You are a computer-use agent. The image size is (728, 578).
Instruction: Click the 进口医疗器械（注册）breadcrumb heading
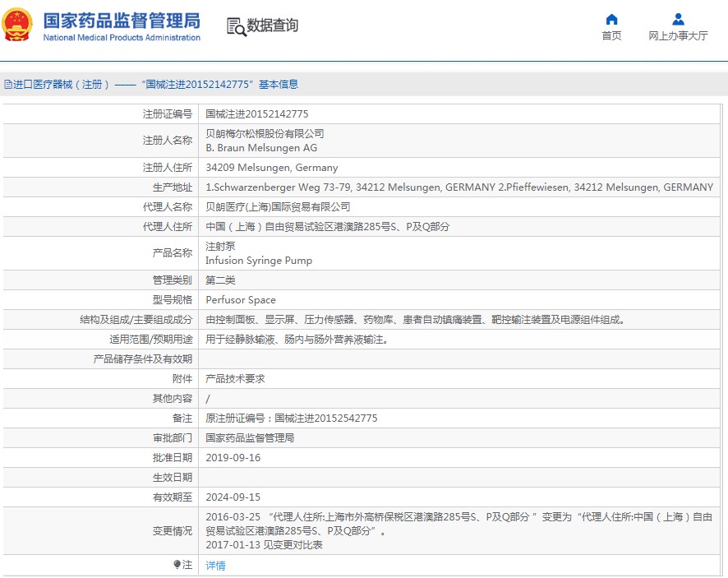[62, 85]
